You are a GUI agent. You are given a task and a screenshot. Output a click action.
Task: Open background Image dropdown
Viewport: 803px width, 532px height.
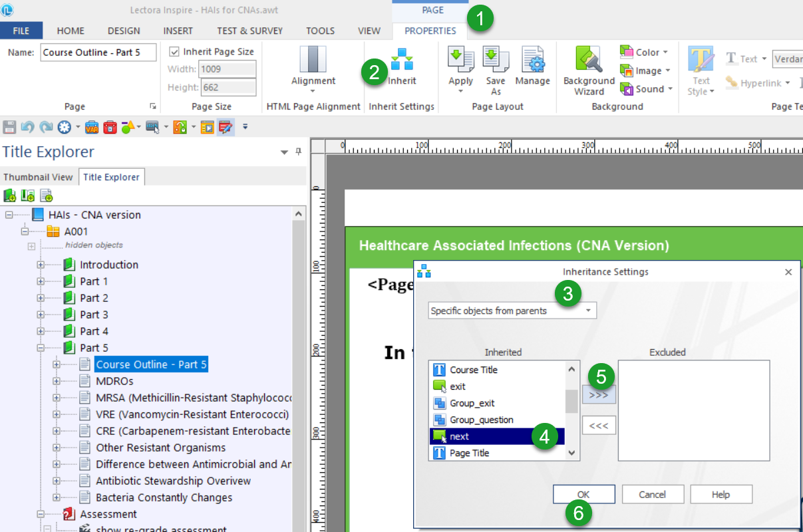click(x=645, y=70)
